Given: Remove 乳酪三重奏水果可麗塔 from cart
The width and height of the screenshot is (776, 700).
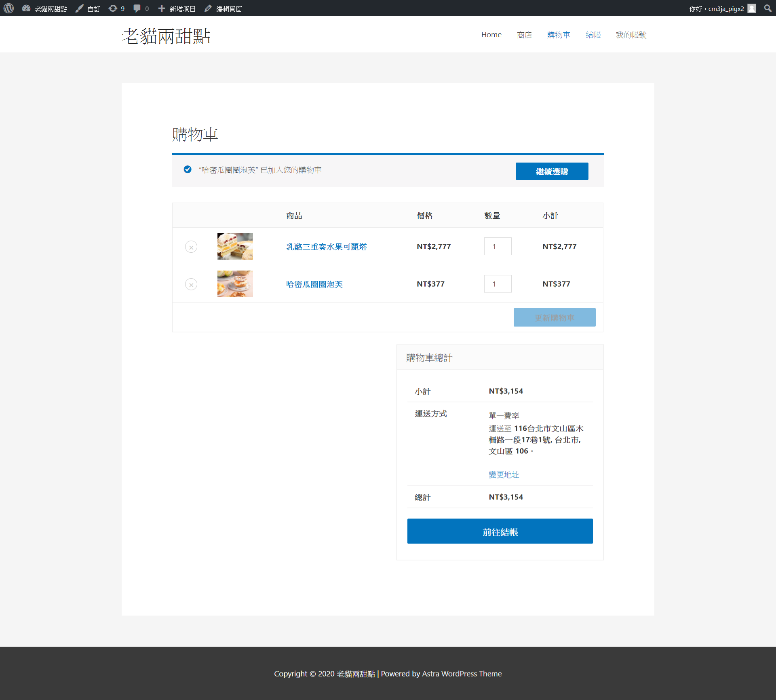Looking at the screenshot, I should (x=191, y=247).
